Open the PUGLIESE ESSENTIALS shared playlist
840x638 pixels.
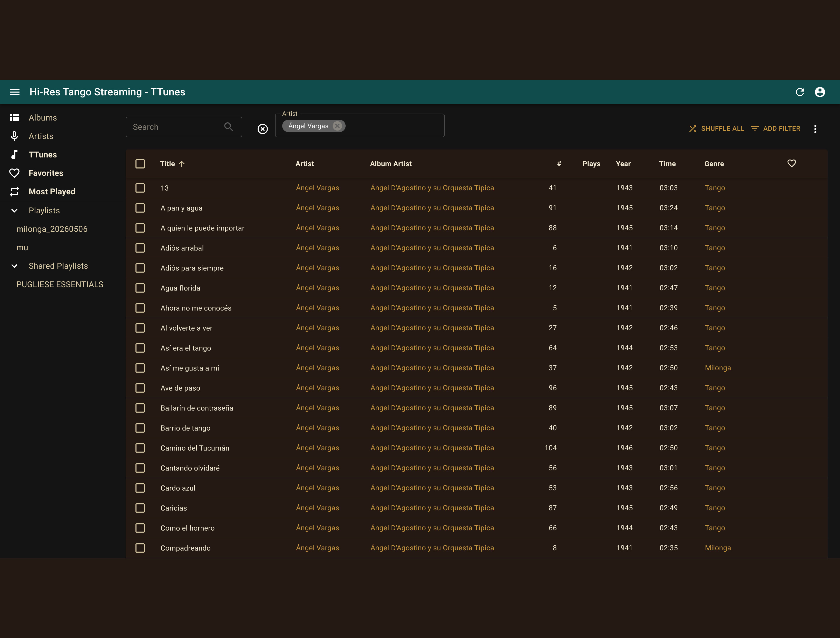[60, 284]
